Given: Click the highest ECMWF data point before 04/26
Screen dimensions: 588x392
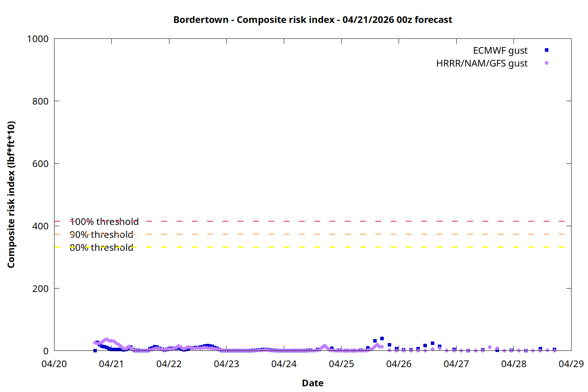Looking at the screenshot, I should [382, 339].
